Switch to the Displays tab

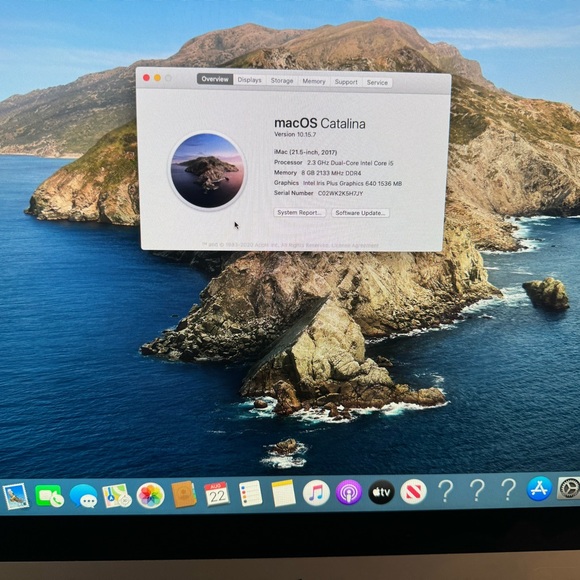click(249, 80)
